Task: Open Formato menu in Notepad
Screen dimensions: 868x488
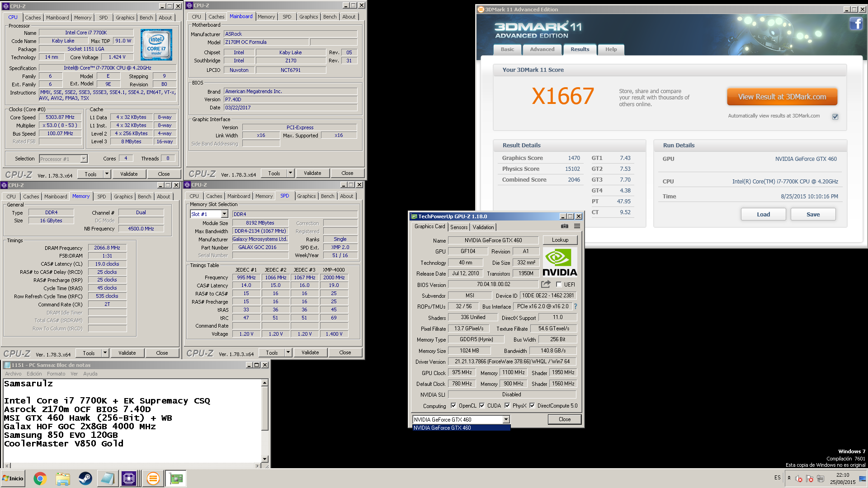Action: (x=56, y=374)
